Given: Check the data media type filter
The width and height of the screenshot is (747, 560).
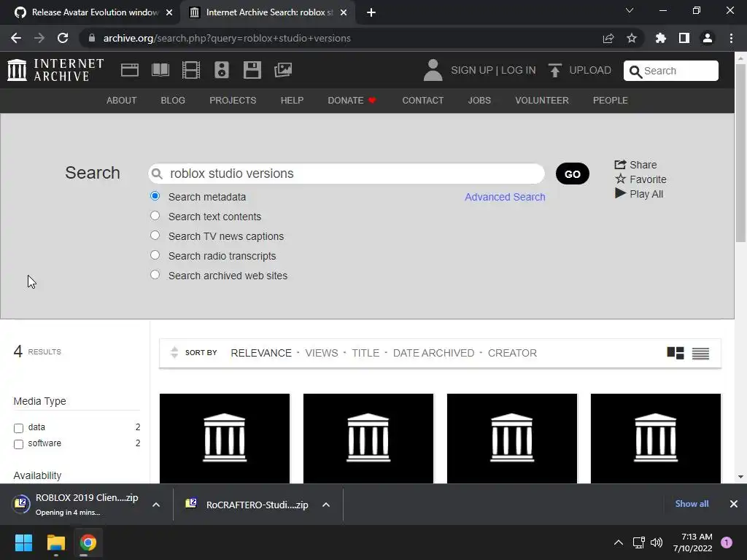Looking at the screenshot, I should click(18, 428).
